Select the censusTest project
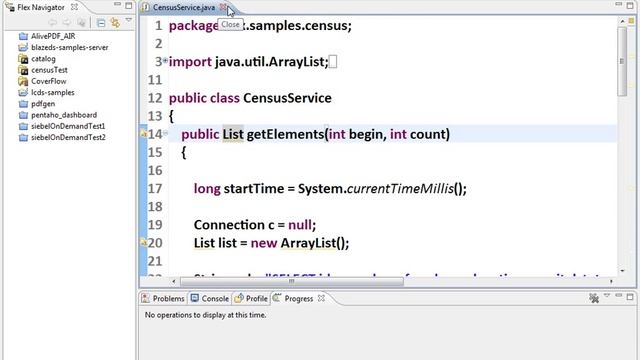 pyautogui.click(x=49, y=70)
